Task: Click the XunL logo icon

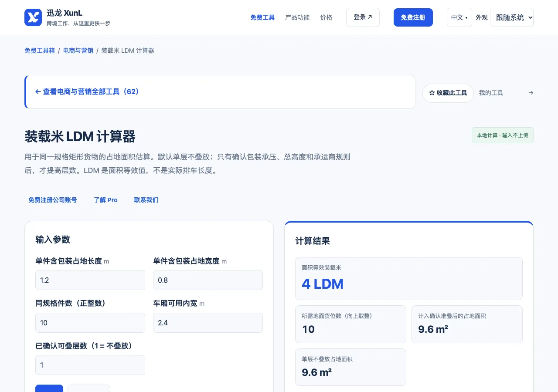Action: (x=33, y=17)
